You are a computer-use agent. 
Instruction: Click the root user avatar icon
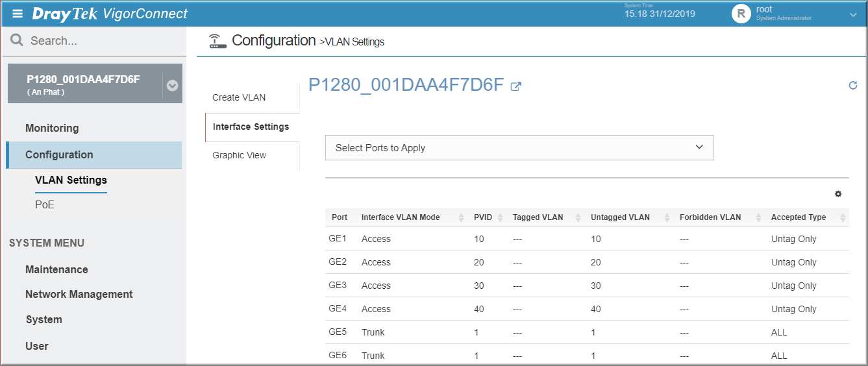(x=741, y=14)
